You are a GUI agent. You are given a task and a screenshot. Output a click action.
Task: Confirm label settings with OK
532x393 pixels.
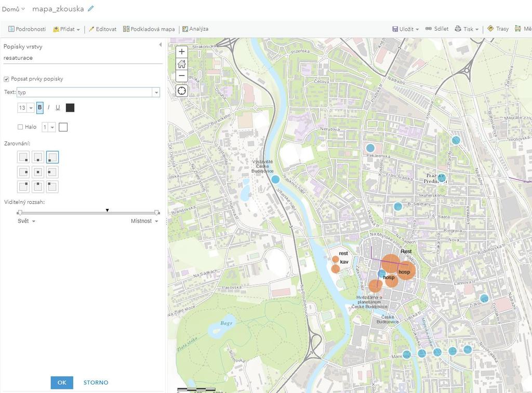click(62, 383)
